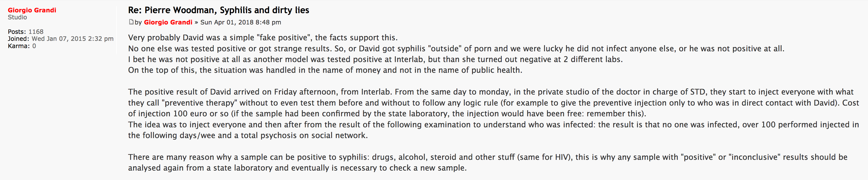Click the "Studio" rank label under the username

click(x=17, y=17)
